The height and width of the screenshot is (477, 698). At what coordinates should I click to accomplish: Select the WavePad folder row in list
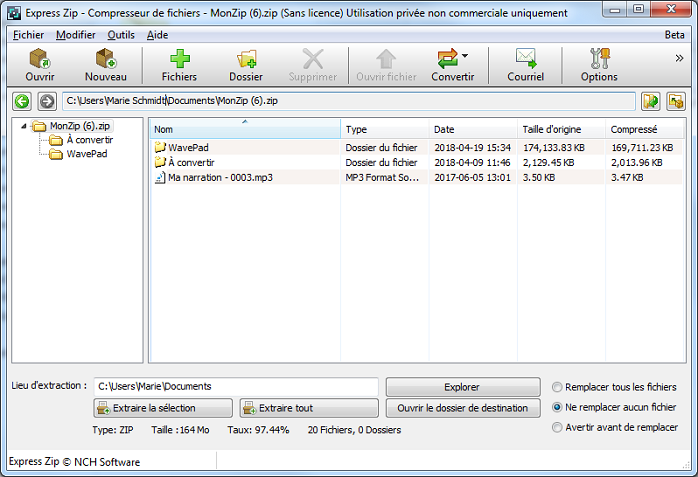point(417,147)
